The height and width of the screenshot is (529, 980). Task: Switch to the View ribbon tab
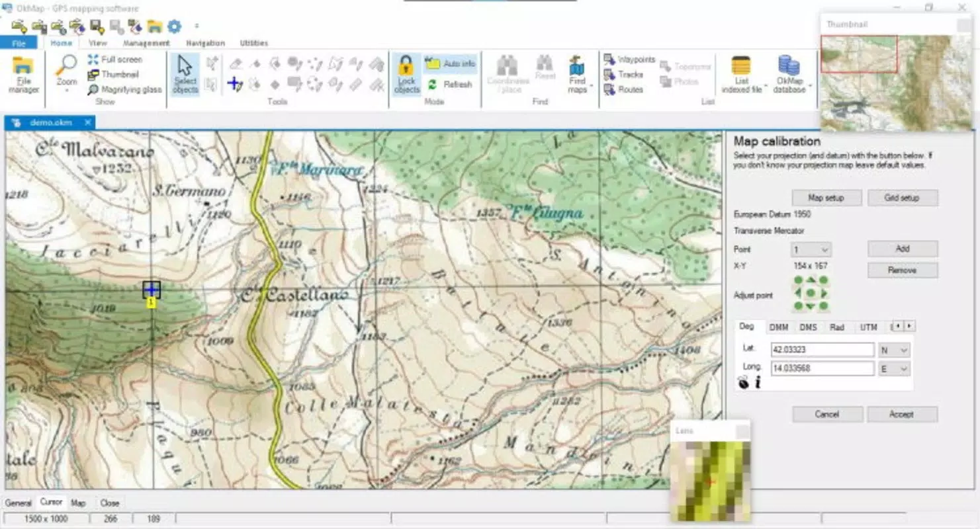(x=98, y=43)
